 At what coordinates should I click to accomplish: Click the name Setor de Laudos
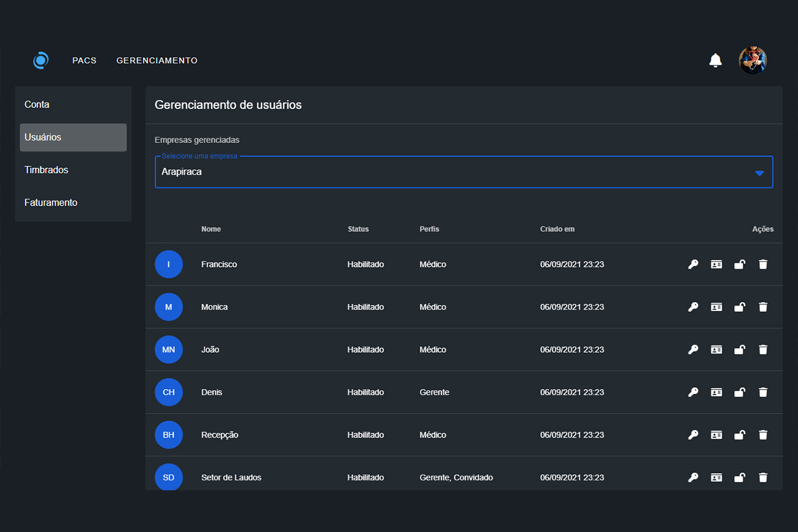click(x=231, y=477)
